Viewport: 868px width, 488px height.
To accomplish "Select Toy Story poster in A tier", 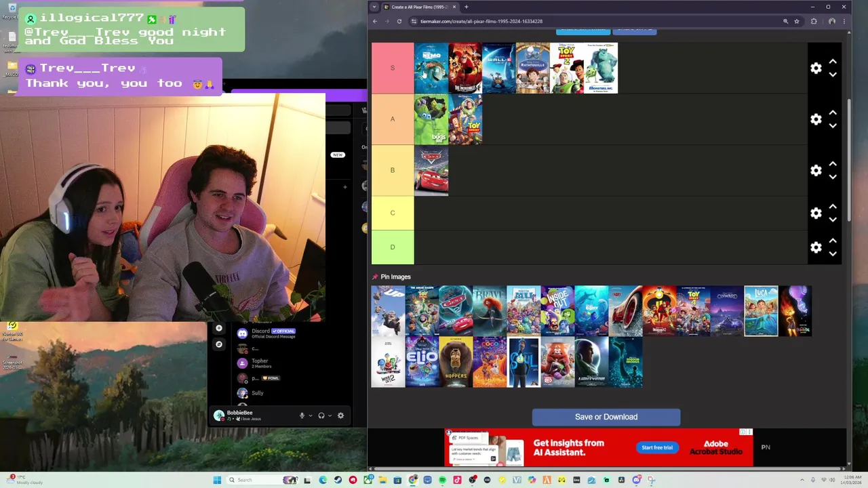I will pos(465,119).
